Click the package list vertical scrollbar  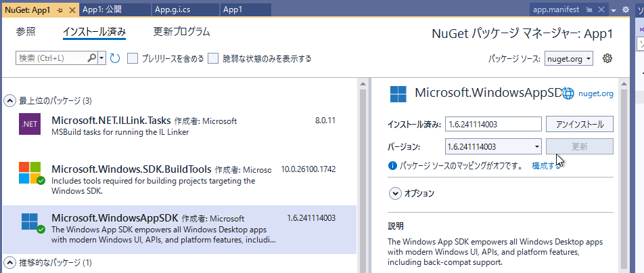[x=363, y=181]
